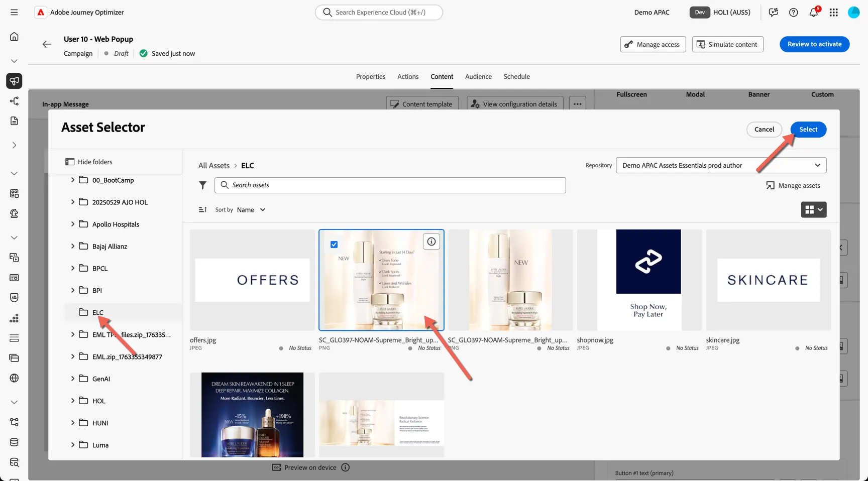Open the Sort by Name dropdown
Viewport: 868px width, 481px height.
click(x=251, y=210)
